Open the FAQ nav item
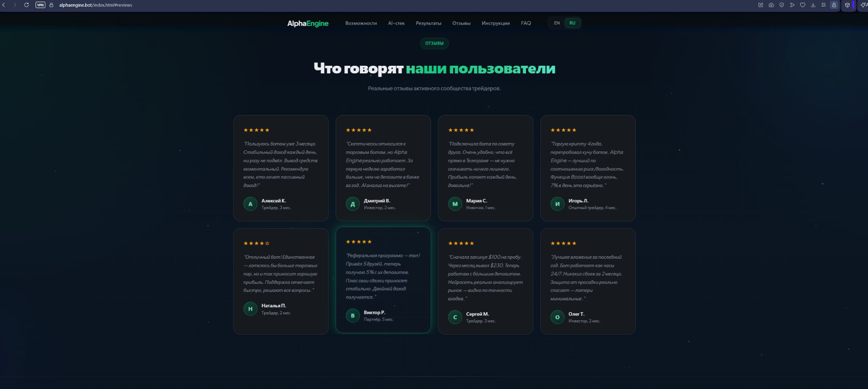The height and width of the screenshot is (389, 868). pyautogui.click(x=526, y=23)
